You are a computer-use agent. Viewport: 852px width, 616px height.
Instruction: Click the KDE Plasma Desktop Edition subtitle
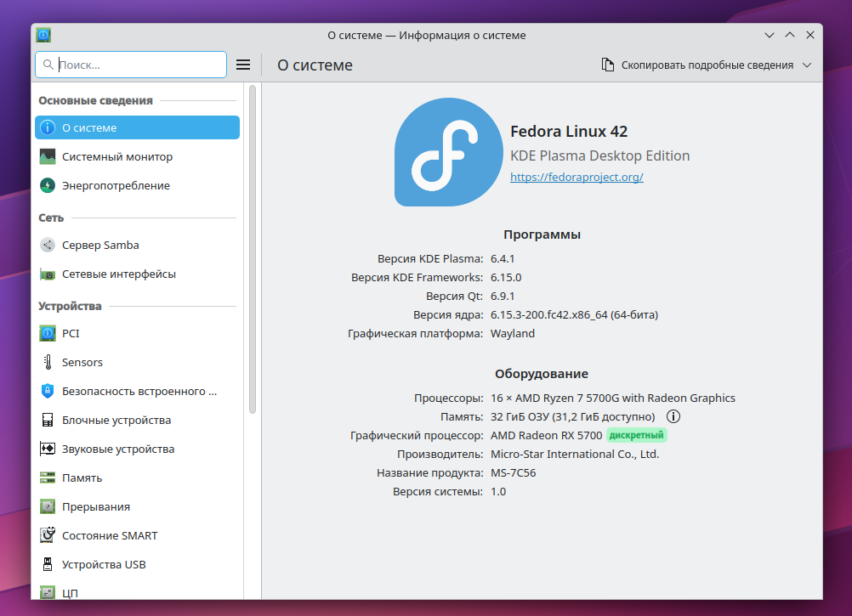coord(599,155)
